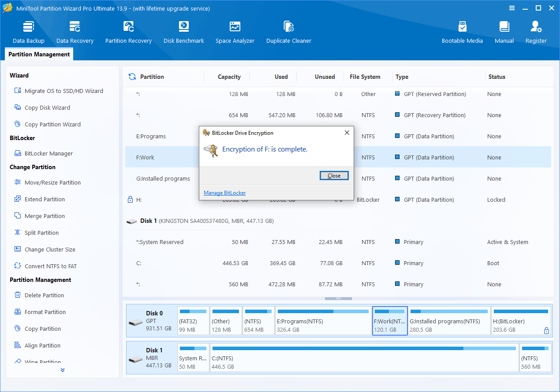Select Disk 1 KINGSTON header row
Image resolution: width=560 pixels, height=392 pixels.
point(338,221)
